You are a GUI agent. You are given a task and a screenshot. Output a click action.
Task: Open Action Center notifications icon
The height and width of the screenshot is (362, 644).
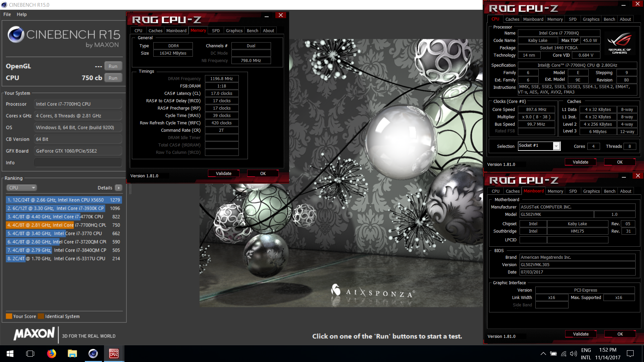click(630, 354)
